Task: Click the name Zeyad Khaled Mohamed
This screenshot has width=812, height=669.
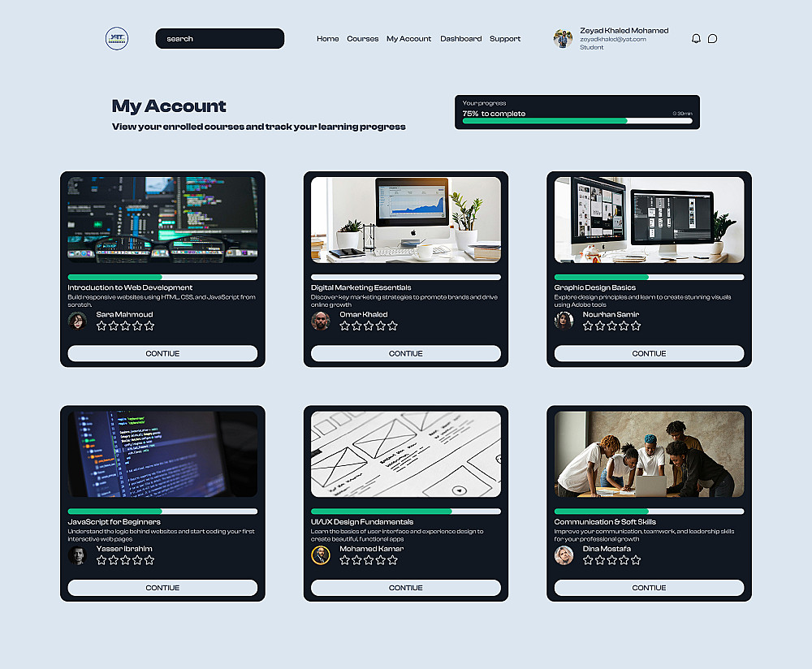Action: point(624,31)
